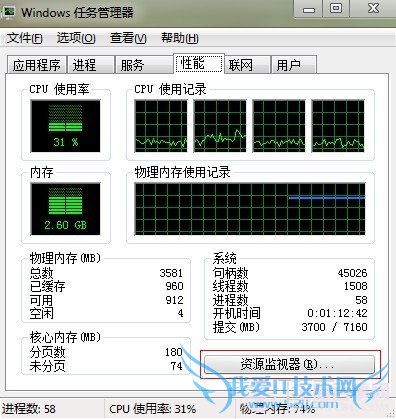Switch to the 服务 tab
The width and height of the screenshot is (396, 419).
pyautogui.click(x=144, y=65)
